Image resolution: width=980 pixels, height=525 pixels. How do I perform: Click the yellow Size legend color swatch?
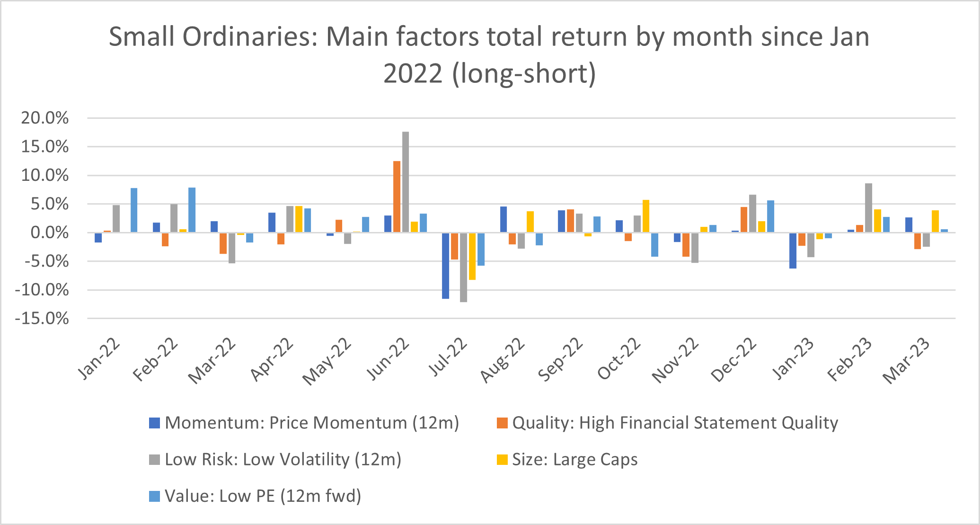point(502,459)
